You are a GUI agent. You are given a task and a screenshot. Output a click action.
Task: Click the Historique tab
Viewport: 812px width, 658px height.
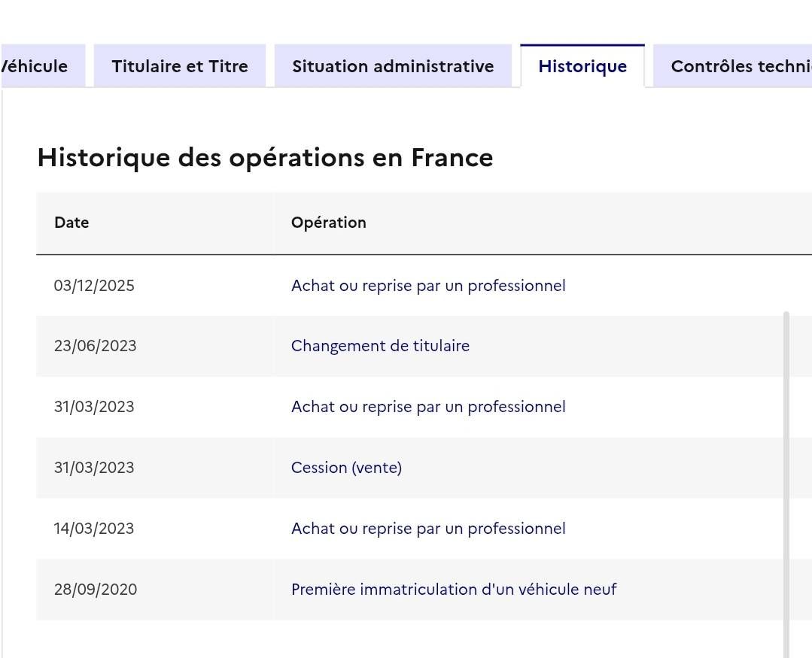[x=582, y=66]
